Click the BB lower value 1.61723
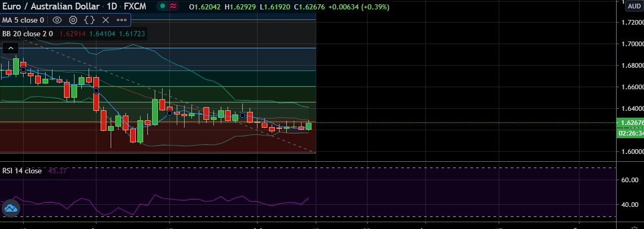The image size is (644, 229). (x=132, y=34)
